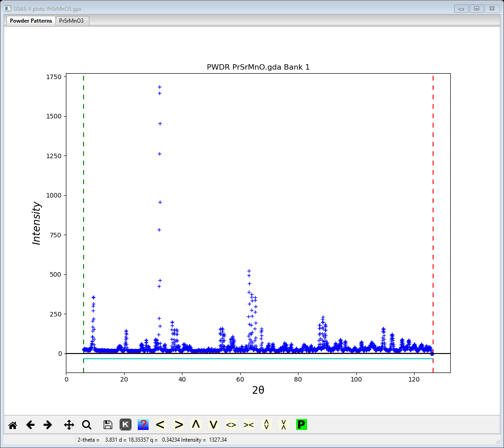
Task: Expand Y axis with the vertical outward arrows
Action: coord(266,425)
